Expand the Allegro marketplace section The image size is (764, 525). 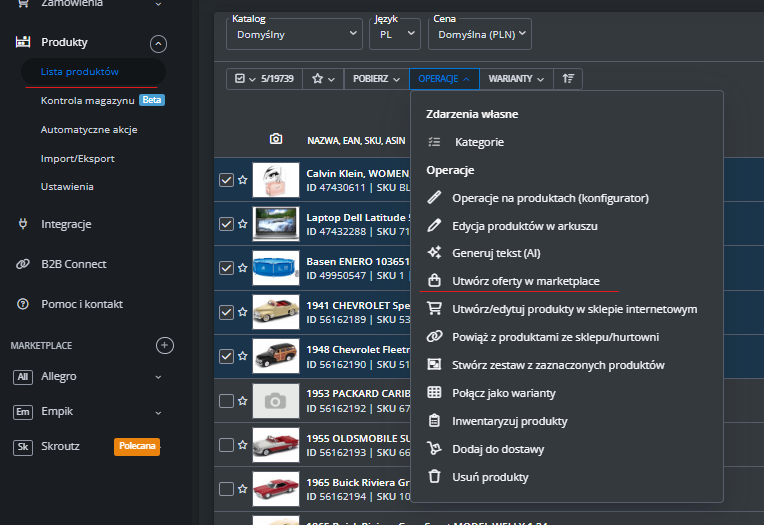coord(158,377)
